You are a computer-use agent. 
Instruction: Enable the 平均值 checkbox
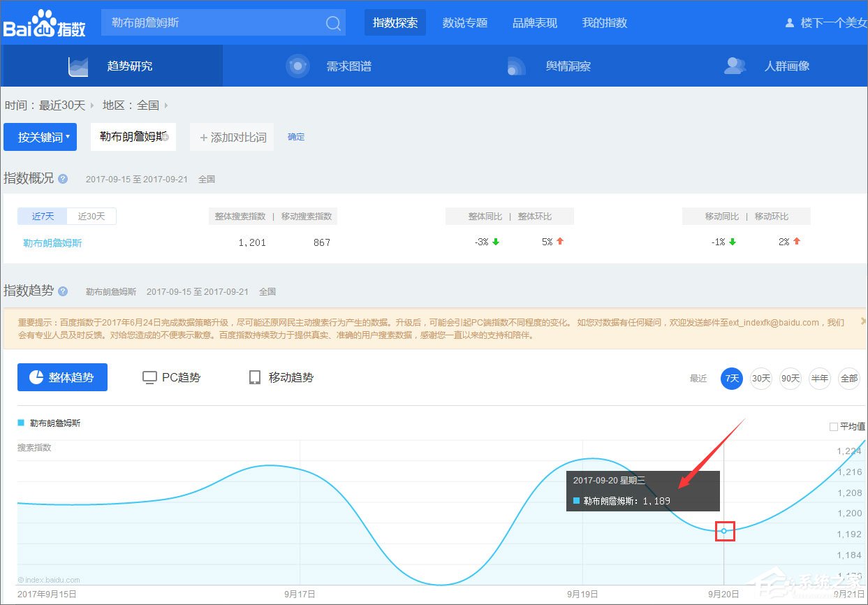835,425
